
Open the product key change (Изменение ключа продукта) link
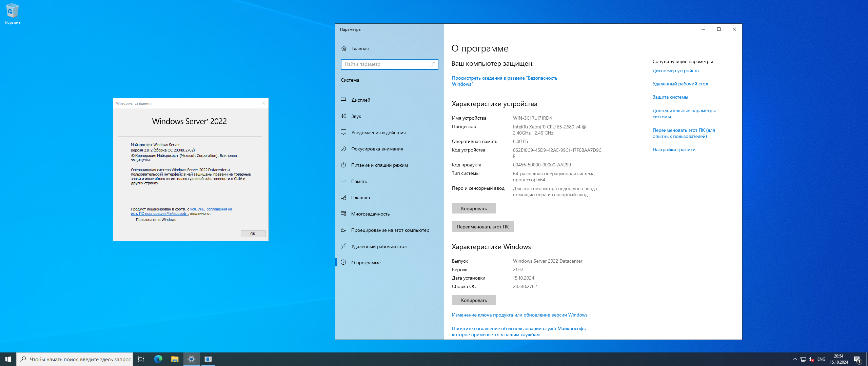pyautogui.click(x=519, y=315)
